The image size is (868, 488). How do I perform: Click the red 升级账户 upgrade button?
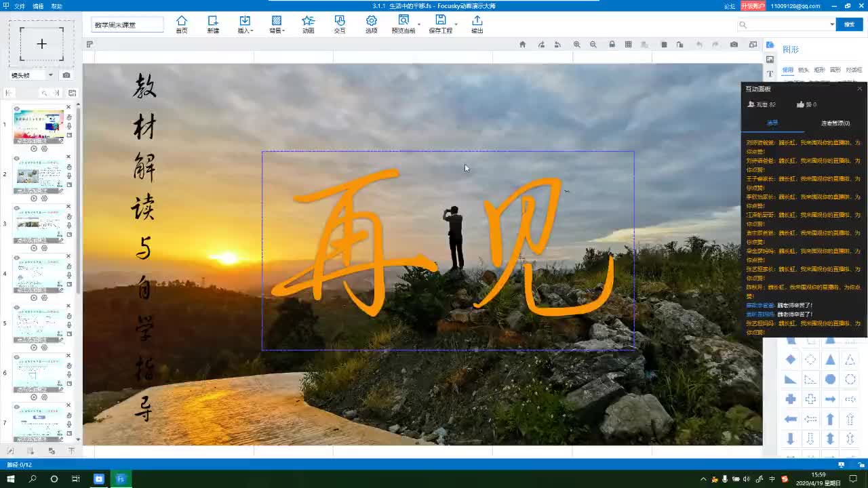click(x=753, y=6)
